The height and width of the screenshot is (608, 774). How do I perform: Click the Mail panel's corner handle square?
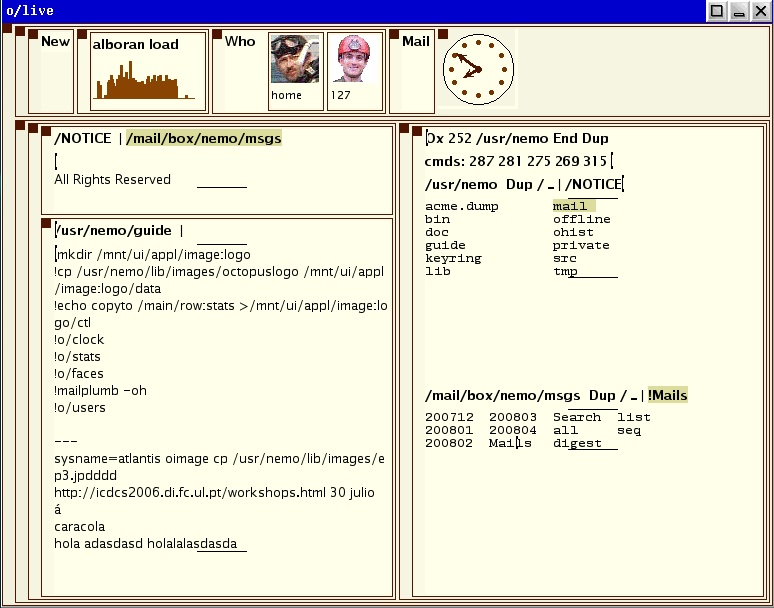click(x=394, y=36)
